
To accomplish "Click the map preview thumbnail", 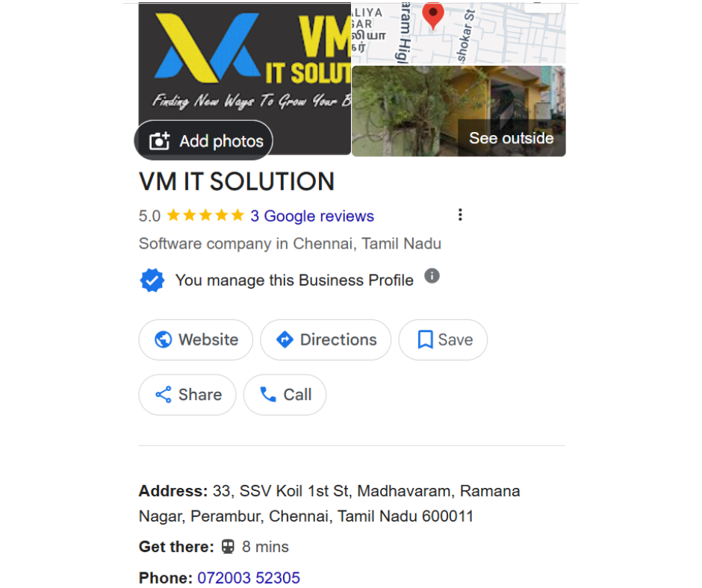I will (x=459, y=33).
